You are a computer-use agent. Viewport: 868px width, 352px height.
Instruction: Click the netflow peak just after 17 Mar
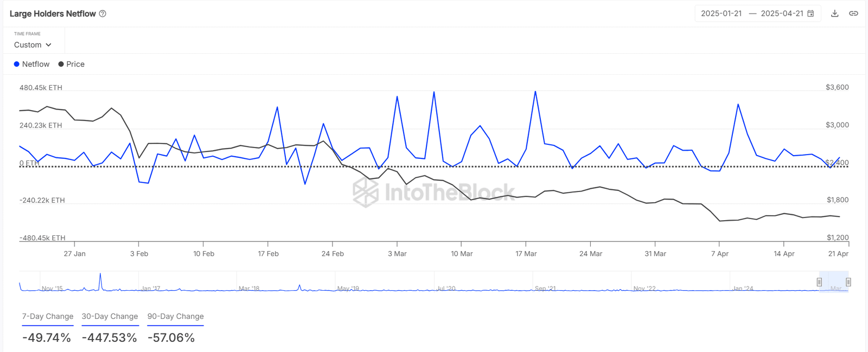click(x=535, y=92)
